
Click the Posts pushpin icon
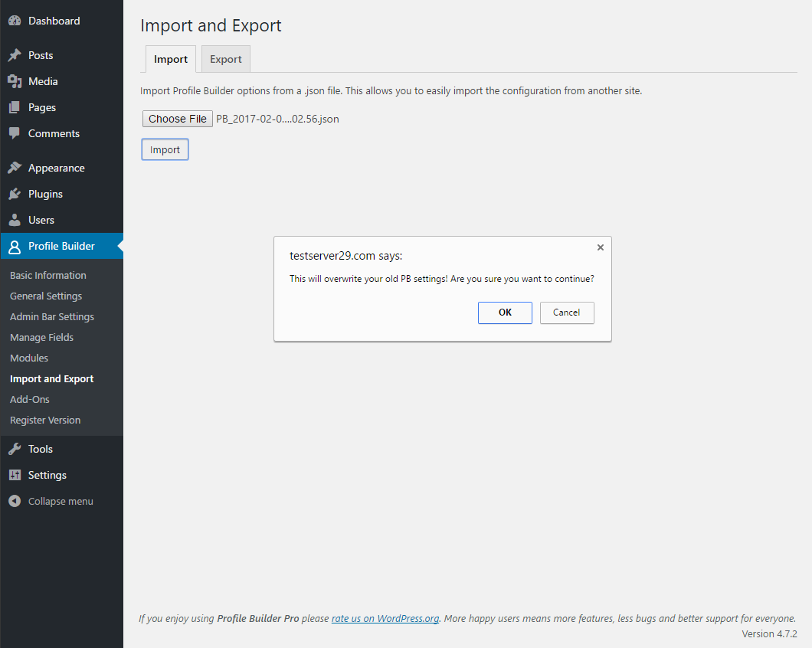point(15,55)
